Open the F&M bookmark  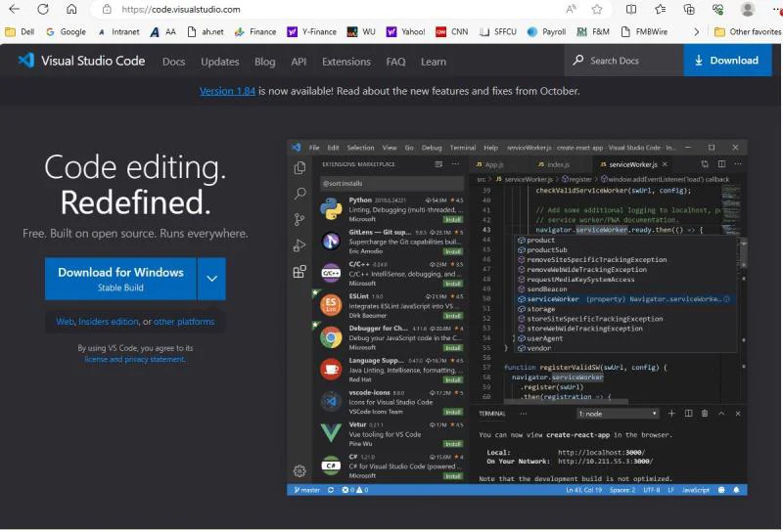593,31
